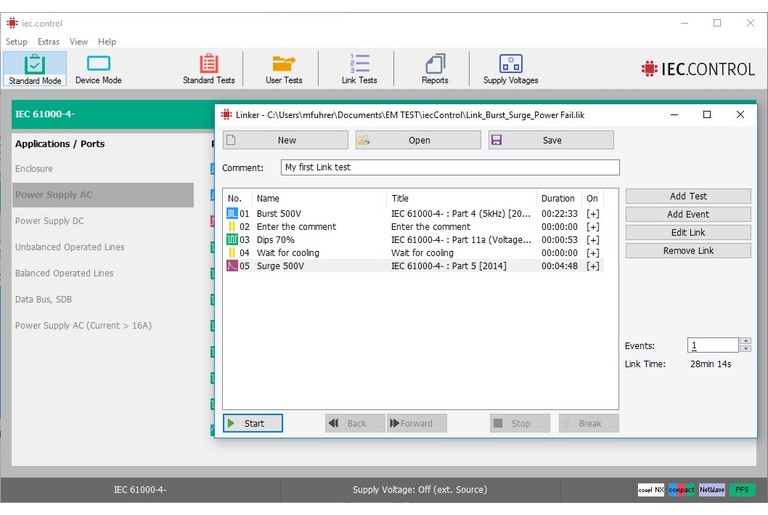Click the Add Test button
This screenshot has width=768, height=515.
click(688, 196)
